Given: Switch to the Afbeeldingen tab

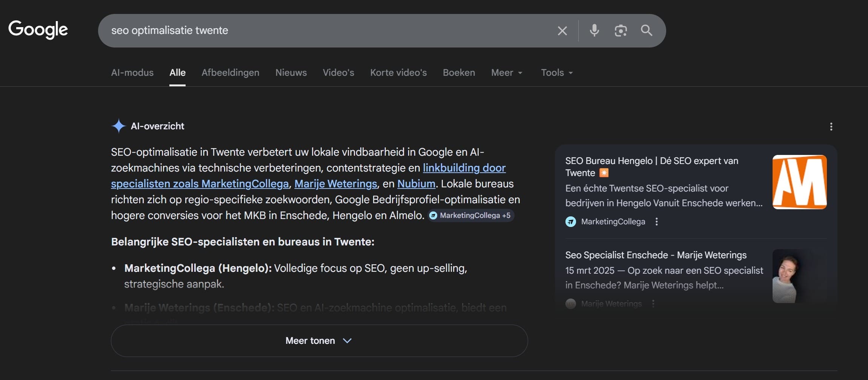Looking at the screenshot, I should point(230,72).
